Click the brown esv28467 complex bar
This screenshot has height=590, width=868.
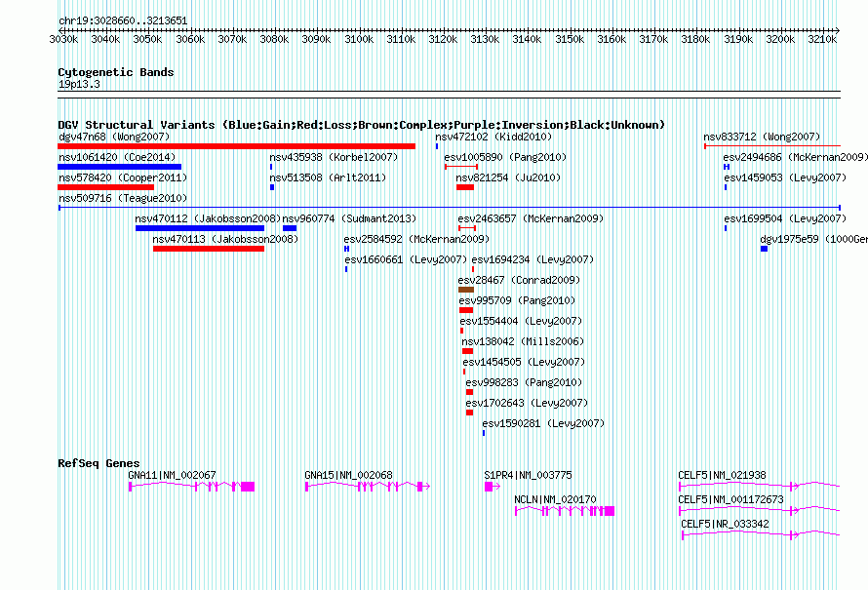point(466,290)
